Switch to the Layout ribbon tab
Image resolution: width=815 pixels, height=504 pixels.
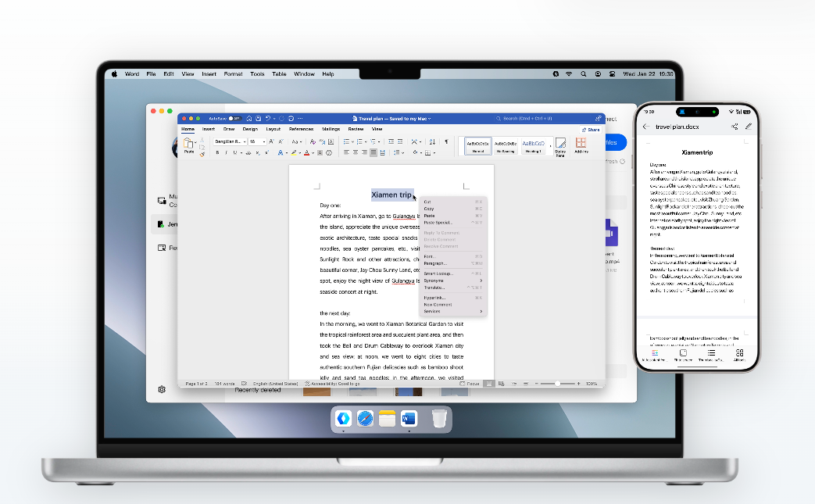tap(273, 129)
